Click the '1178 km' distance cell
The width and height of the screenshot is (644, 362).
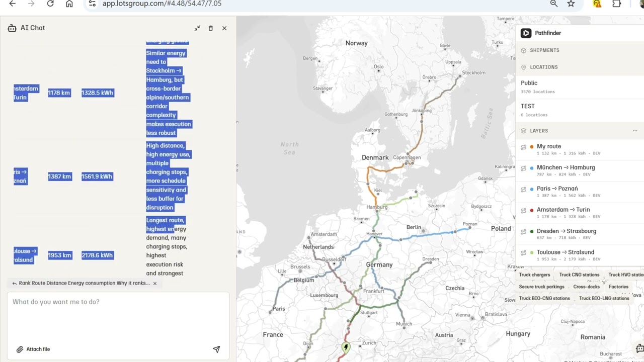pyautogui.click(x=59, y=93)
